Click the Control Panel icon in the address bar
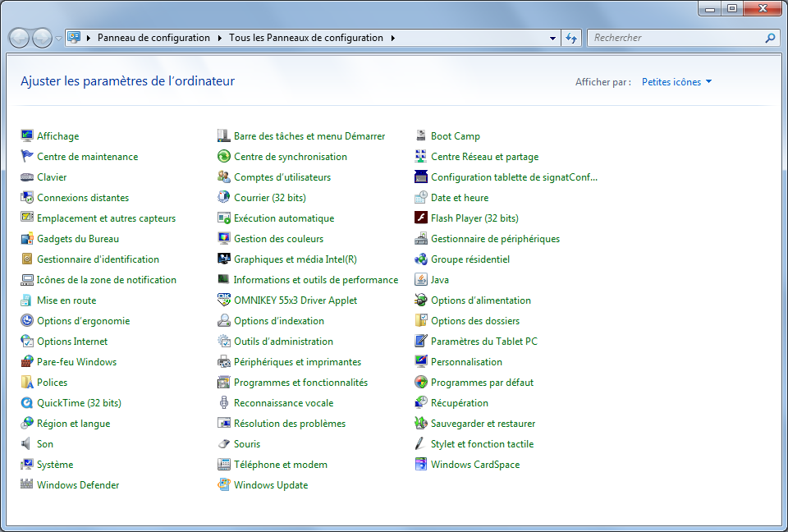The height and width of the screenshot is (532, 788). (x=74, y=37)
